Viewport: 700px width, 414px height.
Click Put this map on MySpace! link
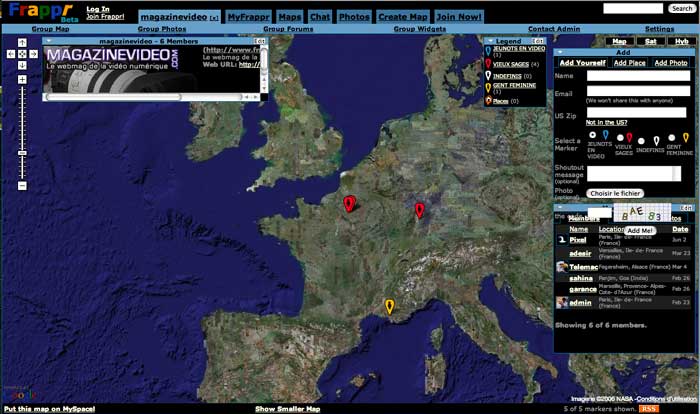49,409
